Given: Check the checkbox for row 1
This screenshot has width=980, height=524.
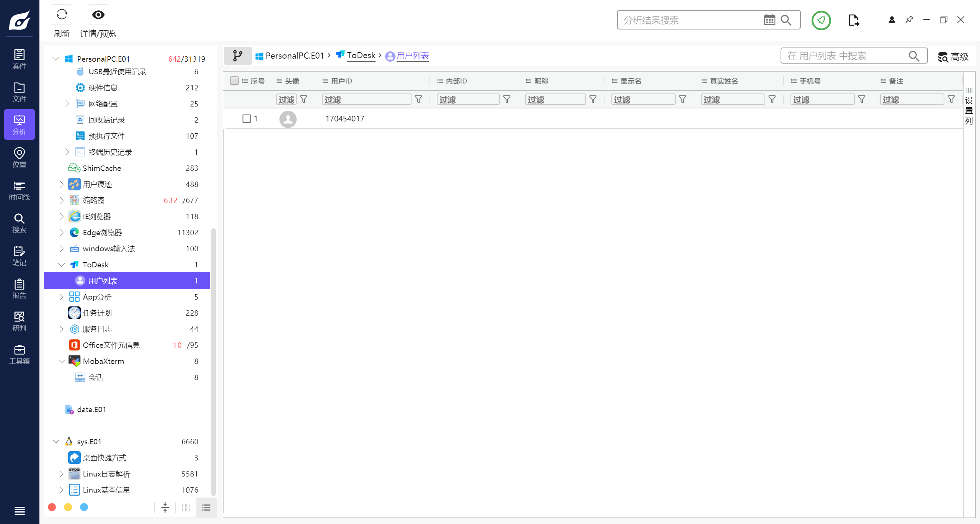Looking at the screenshot, I should (247, 119).
